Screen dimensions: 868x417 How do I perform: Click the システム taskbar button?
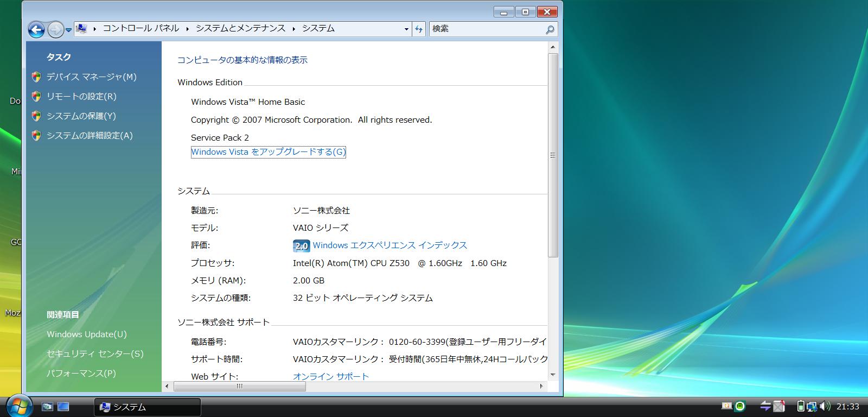tap(148, 407)
